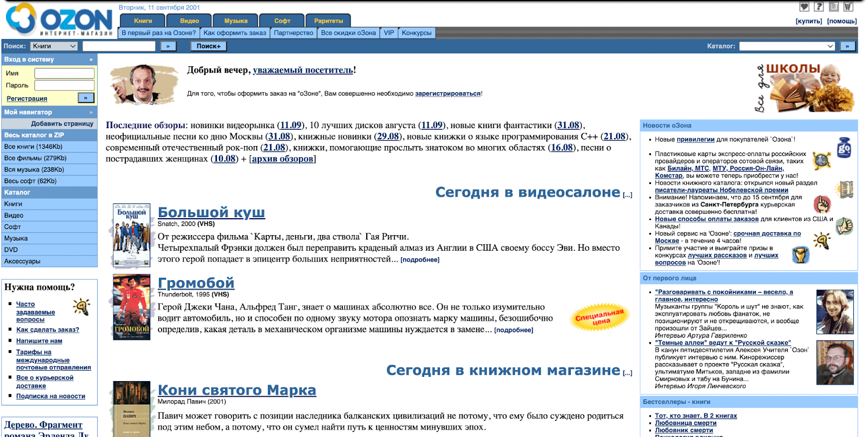
Task: Click the 'зарегистрироваться' link
Action: pyautogui.click(x=448, y=93)
